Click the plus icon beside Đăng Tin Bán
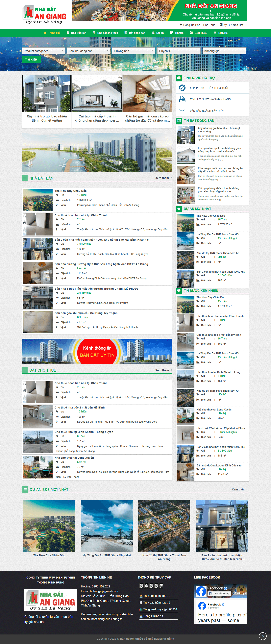Image resolution: width=271 pixels, height=644 pixels. tap(181, 25)
